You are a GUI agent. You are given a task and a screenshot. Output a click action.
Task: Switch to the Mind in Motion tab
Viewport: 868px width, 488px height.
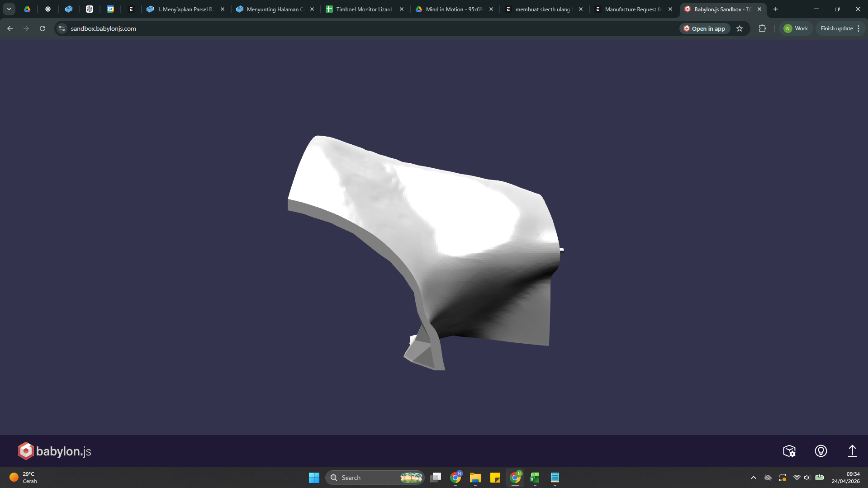pos(453,9)
